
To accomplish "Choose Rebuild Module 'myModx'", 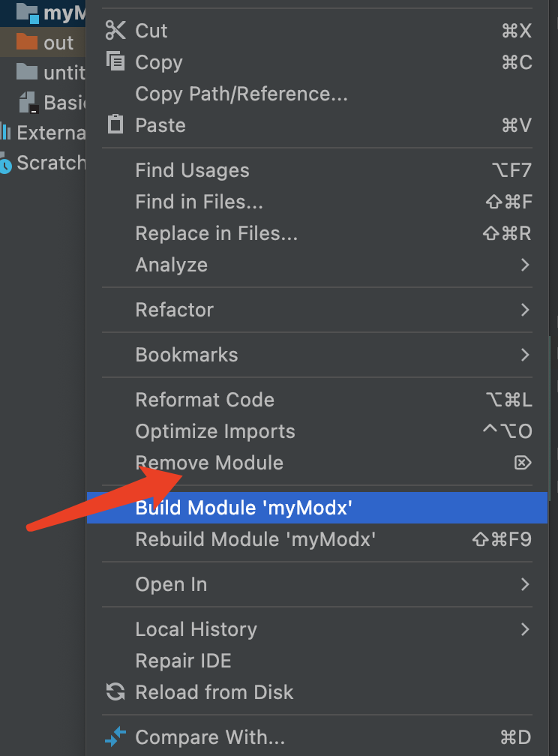I will pos(255,539).
